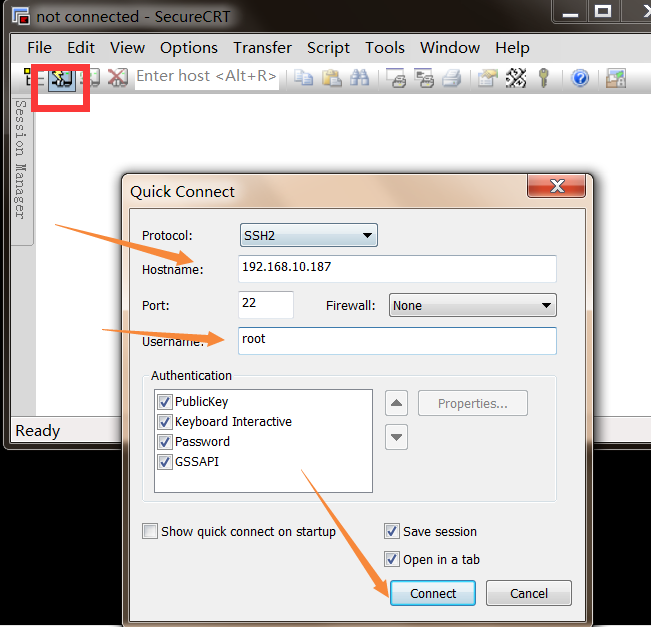The width and height of the screenshot is (651, 627).
Task: Open the Firewall None dropdown
Action: click(472, 305)
